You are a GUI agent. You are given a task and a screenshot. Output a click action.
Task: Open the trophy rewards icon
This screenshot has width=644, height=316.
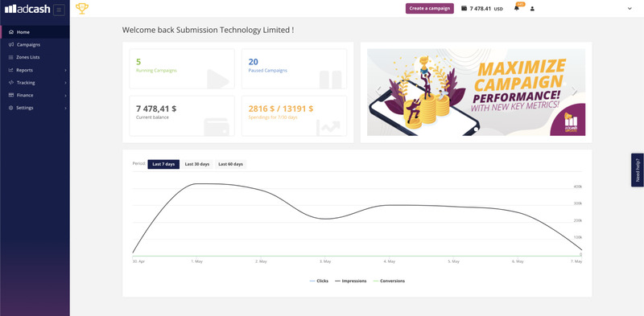tap(82, 9)
